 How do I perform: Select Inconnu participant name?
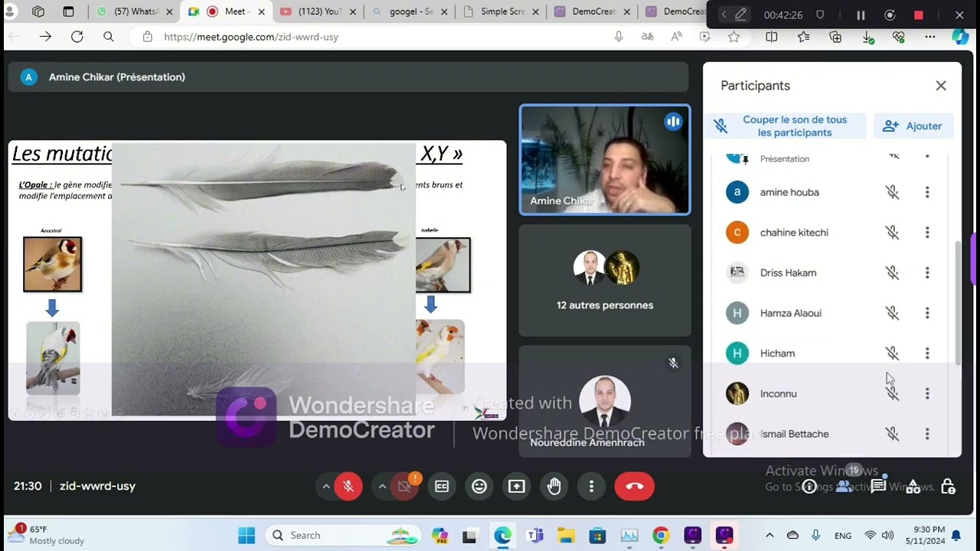coord(779,393)
